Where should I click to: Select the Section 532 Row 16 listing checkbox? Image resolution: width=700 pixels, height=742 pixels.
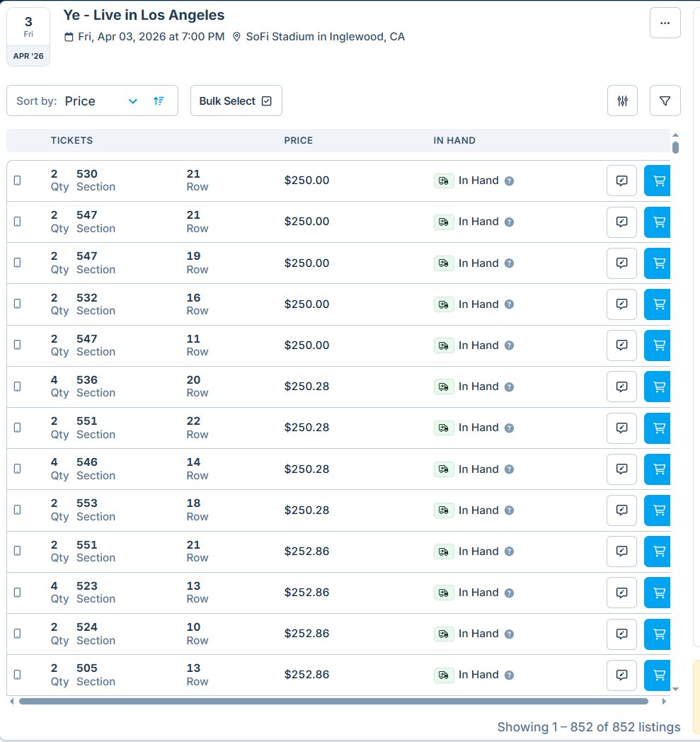(18, 304)
